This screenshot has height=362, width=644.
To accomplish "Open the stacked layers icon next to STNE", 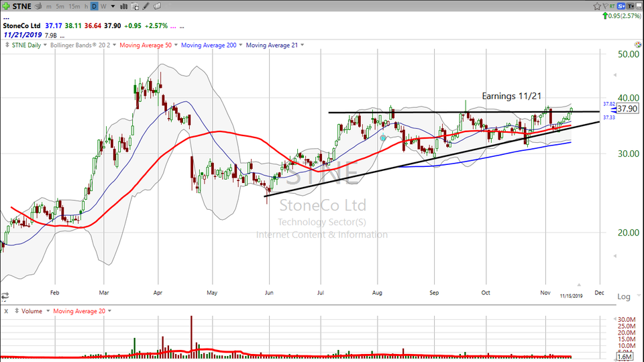I will [x=39, y=6].
